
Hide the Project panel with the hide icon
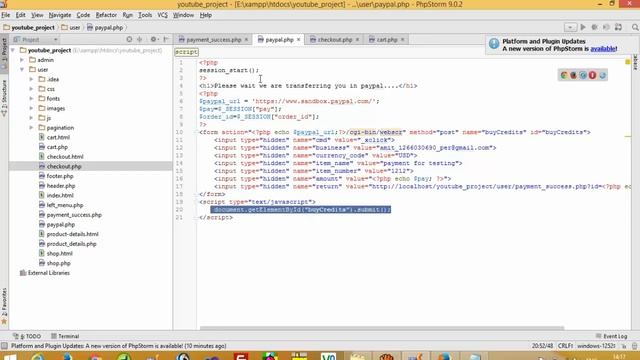point(166,40)
